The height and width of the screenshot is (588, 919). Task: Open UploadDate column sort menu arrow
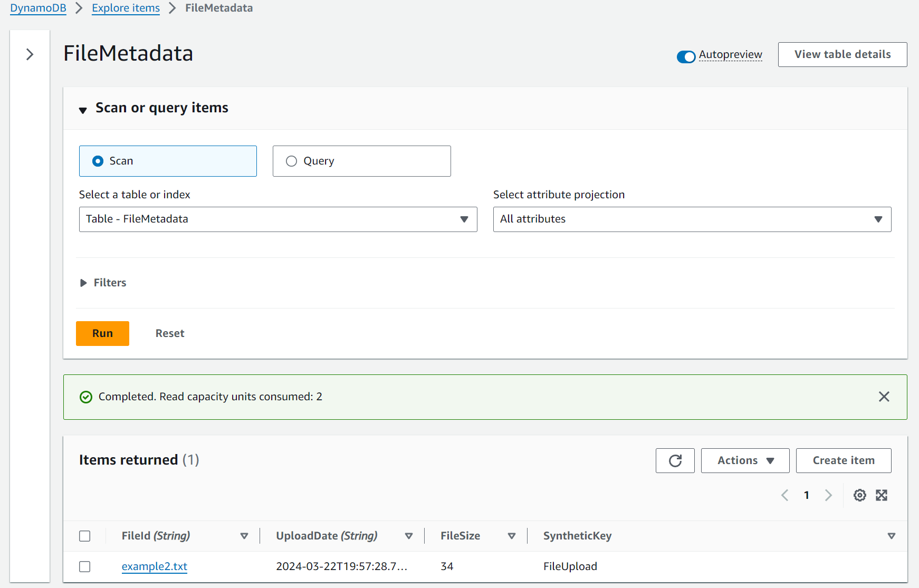click(409, 536)
